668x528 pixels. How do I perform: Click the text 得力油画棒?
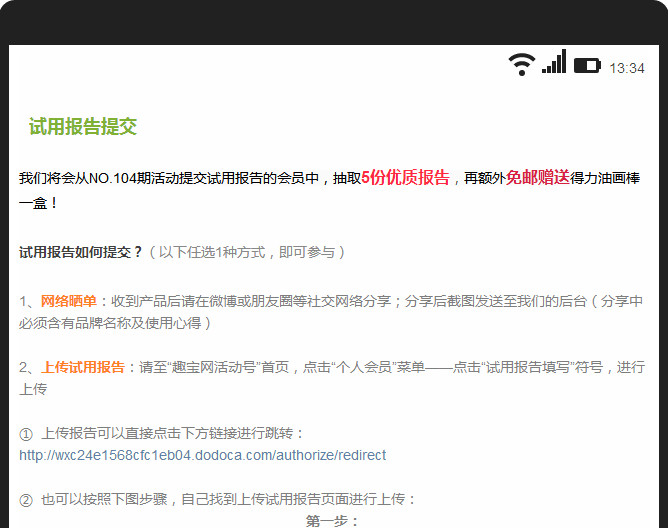click(605, 178)
